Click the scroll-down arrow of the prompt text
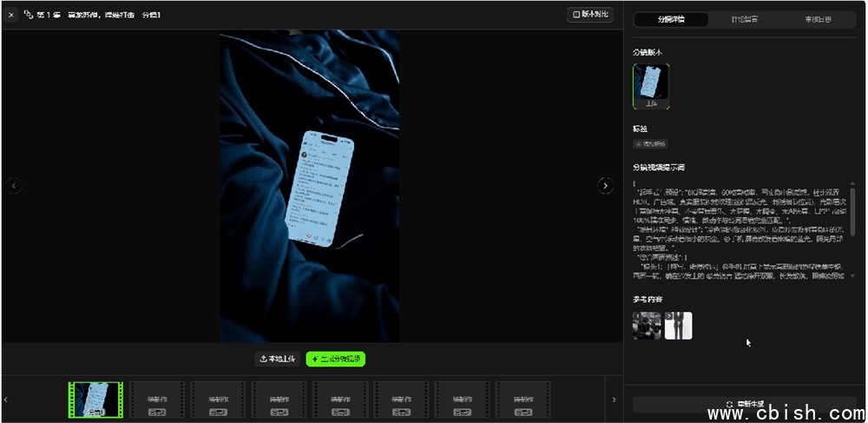Screen dimensions: 868x423 852,275
